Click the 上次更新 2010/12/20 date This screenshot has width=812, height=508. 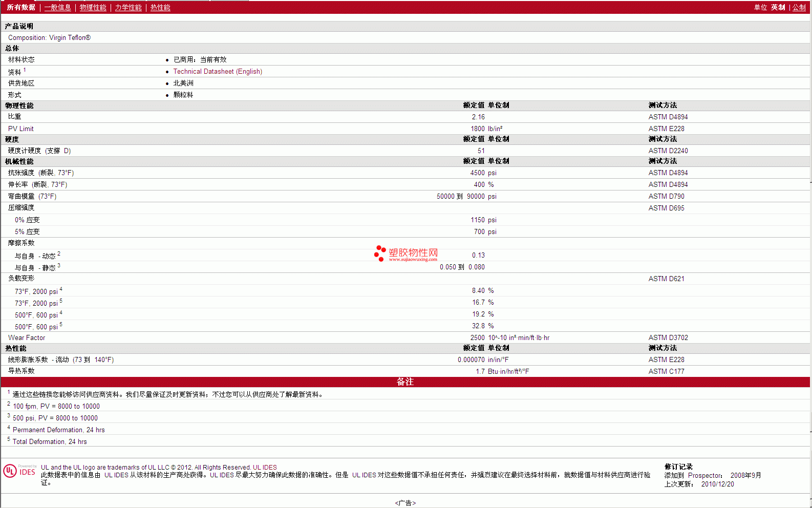click(x=699, y=484)
